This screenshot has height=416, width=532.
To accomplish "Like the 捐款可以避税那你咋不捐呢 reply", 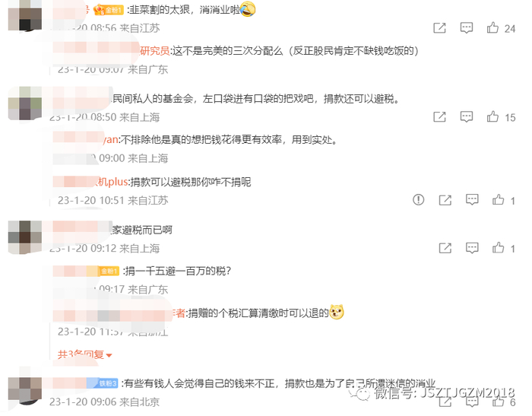I will [x=498, y=200].
